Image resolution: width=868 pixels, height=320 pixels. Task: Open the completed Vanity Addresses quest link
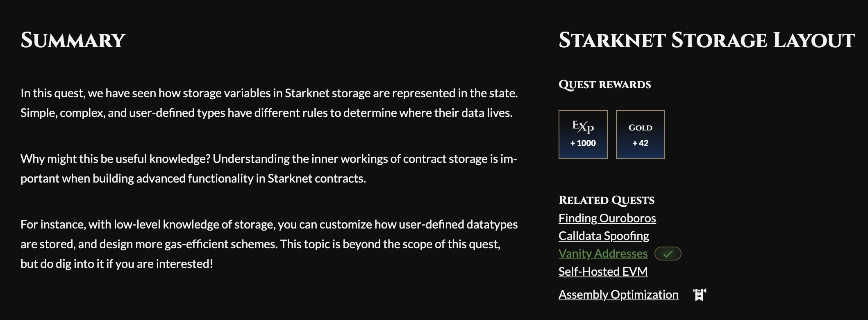pyautogui.click(x=603, y=254)
